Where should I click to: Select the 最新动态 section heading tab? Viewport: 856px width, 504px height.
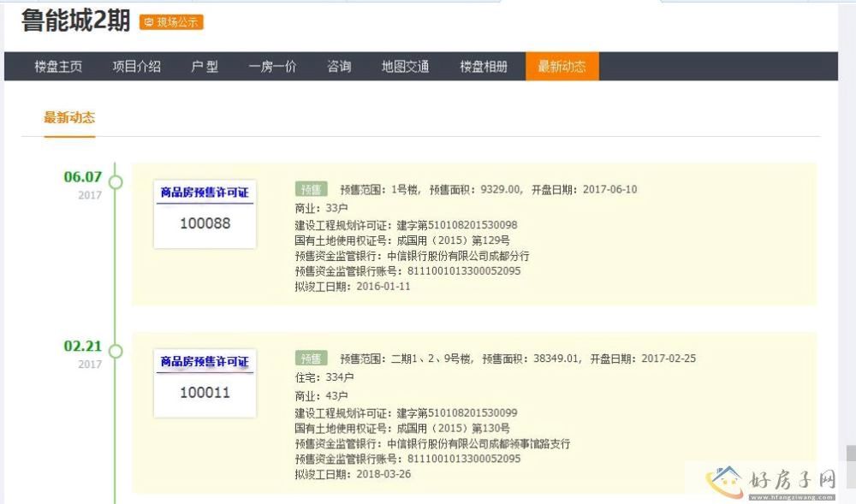[x=69, y=118]
